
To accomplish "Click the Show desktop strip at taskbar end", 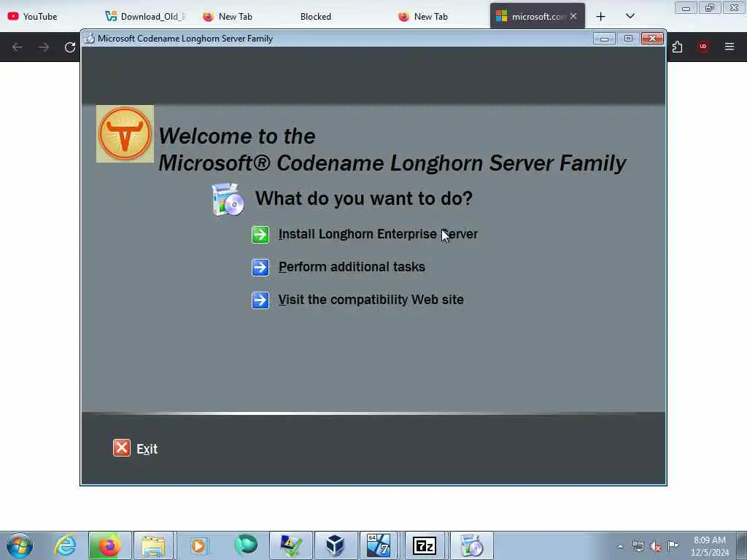I will [x=742, y=545].
